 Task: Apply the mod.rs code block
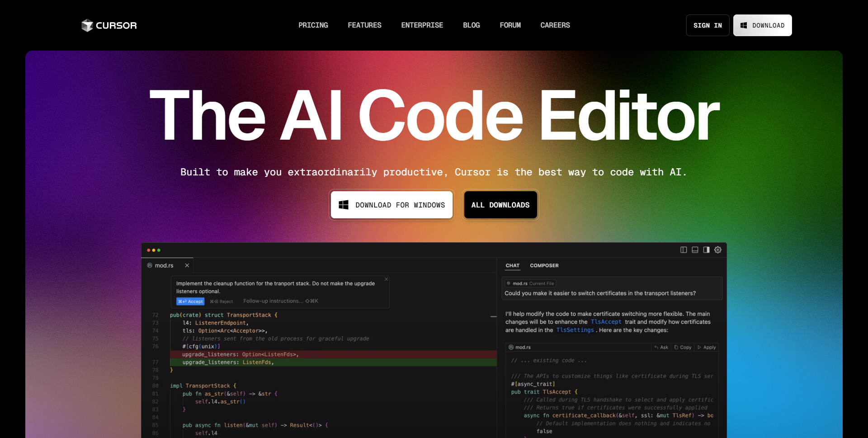pos(707,347)
